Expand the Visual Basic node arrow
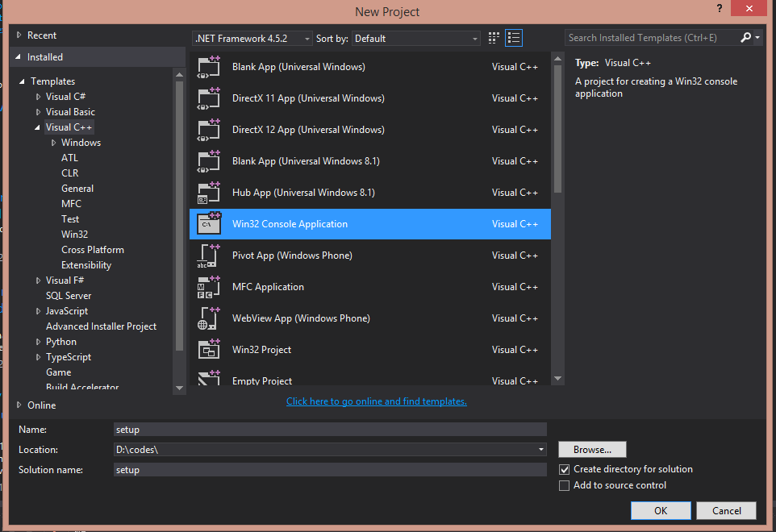This screenshot has width=776, height=532. tap(38, 112)
